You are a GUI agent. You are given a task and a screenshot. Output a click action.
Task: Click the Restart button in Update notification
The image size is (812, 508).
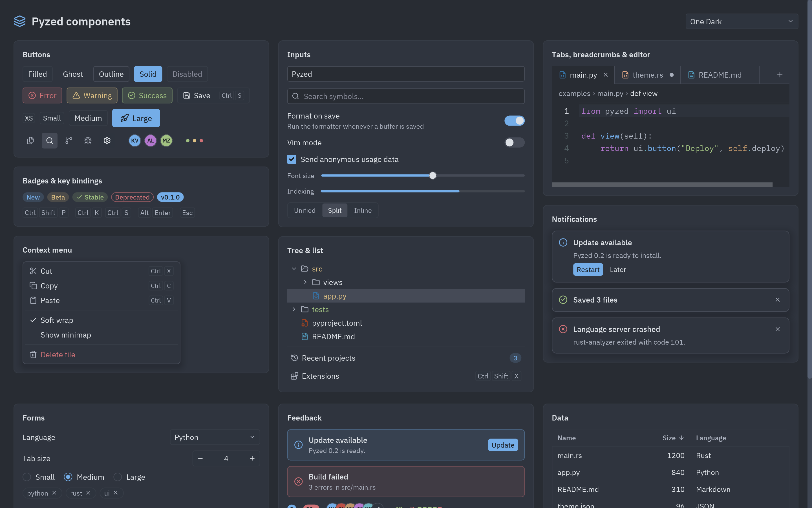[588, 270]
